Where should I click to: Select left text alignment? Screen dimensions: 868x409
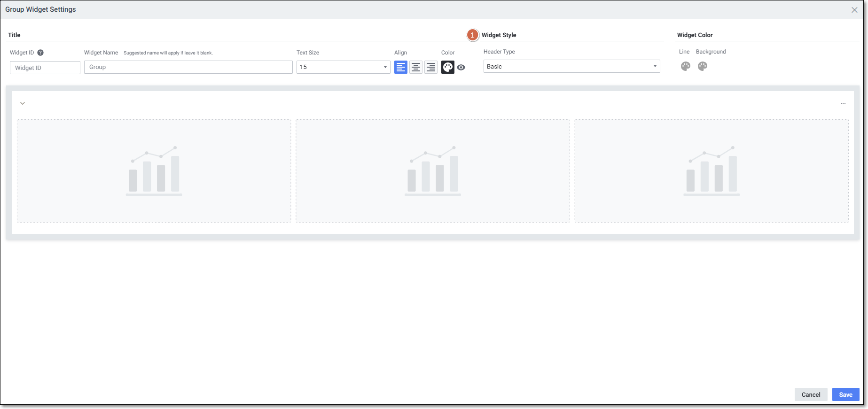pos(400,67)
